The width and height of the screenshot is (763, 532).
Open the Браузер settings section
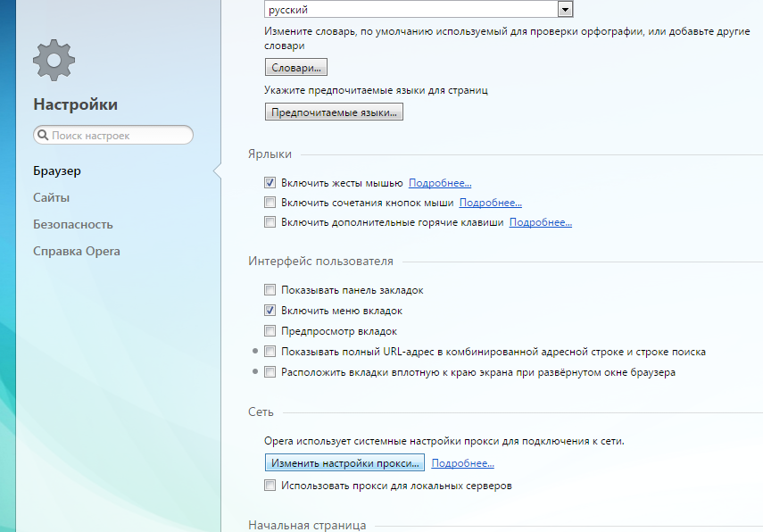[x=57, y=170]
